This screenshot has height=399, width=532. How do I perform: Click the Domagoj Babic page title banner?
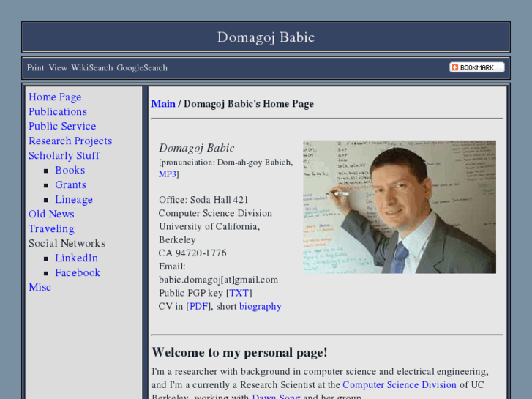(x=266, y=37)
